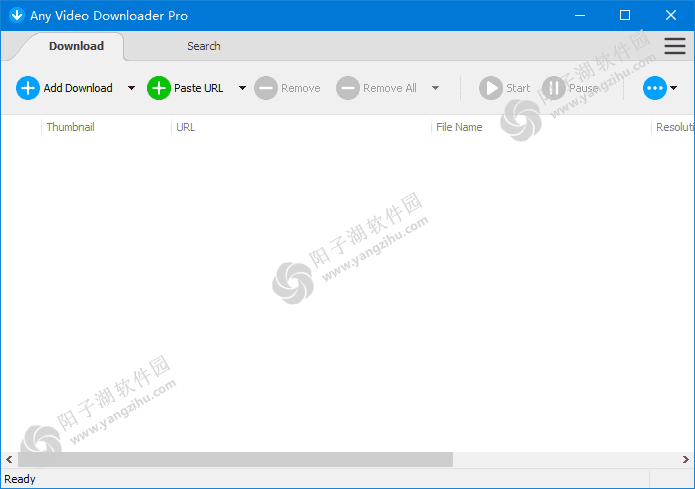The height and width of the screenshot is (489, 695).
Task: Expand the Paste URL dropdown arrow
Action: pyautogui.click(x=242, y=88)
